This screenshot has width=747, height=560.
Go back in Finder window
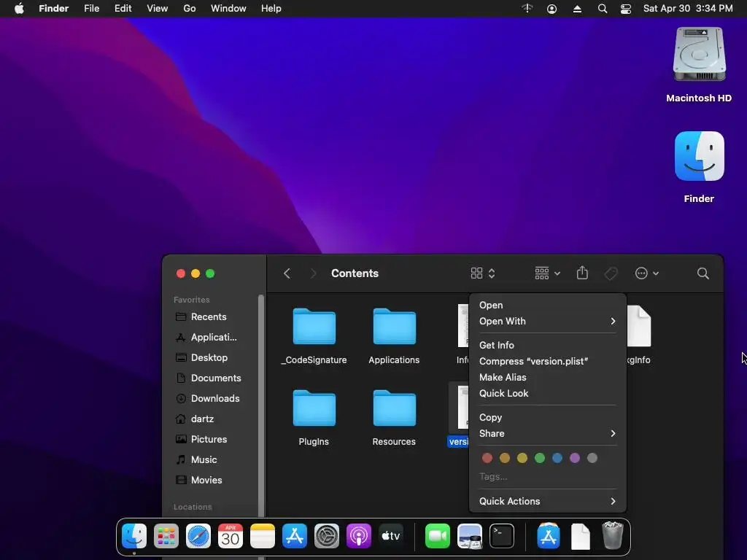287,273
